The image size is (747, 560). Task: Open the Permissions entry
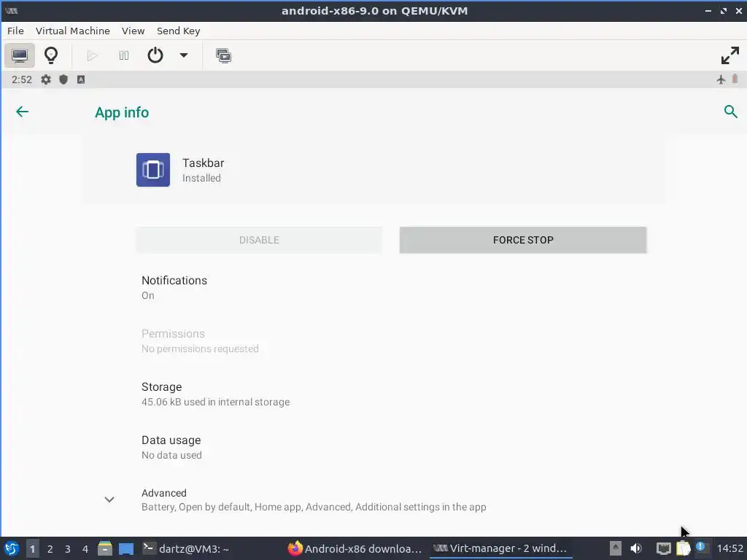click(x=374, y=341)
